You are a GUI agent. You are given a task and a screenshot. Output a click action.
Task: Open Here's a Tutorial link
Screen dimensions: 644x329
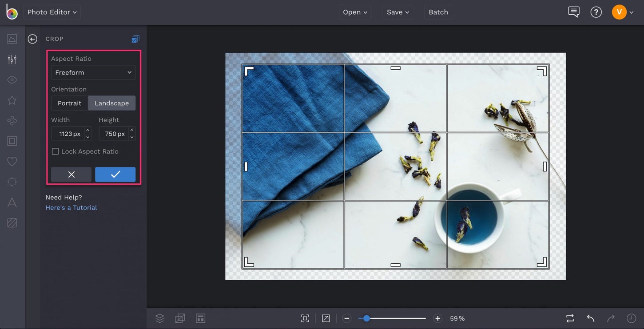click(x=71, y=207)
